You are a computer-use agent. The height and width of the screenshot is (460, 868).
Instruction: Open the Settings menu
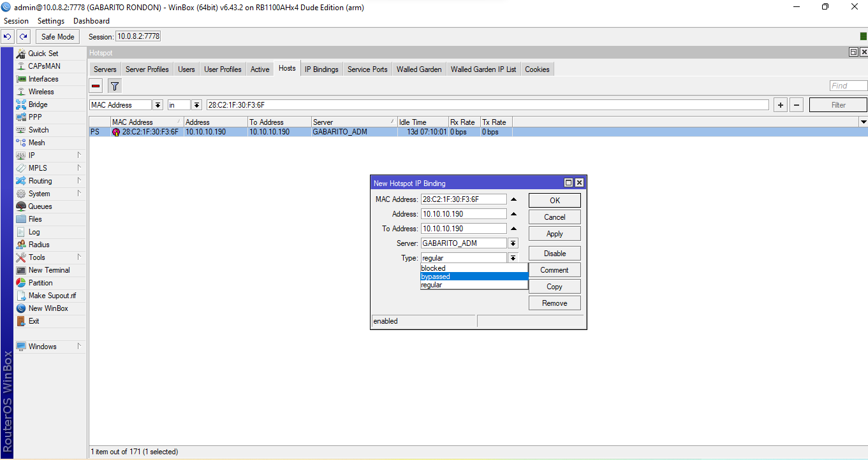(x=51, y=21)
